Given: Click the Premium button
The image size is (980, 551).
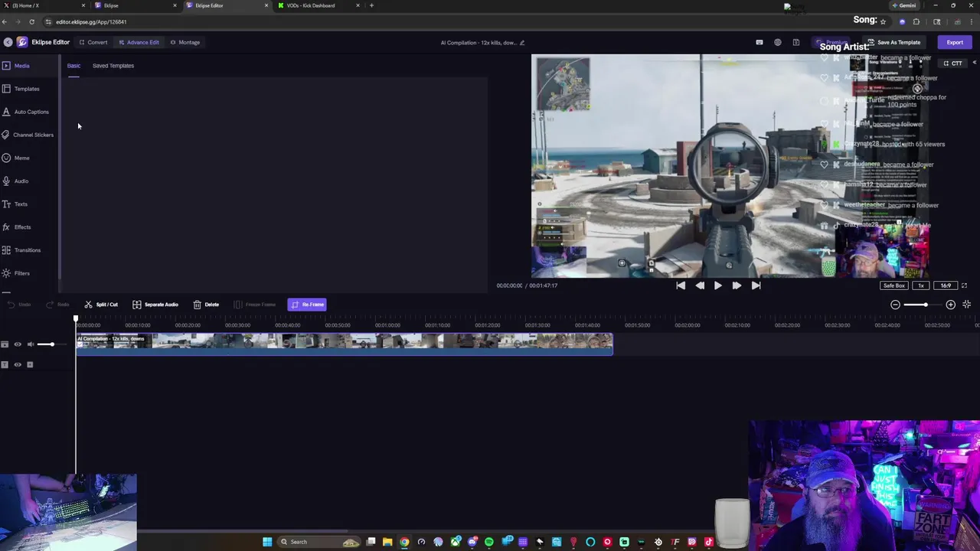Looking at the screenshot, I should 832,42.
